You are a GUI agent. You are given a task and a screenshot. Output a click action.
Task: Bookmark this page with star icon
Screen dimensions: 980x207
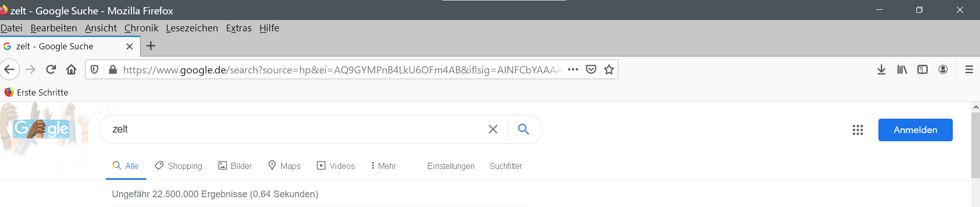(609, 69)
